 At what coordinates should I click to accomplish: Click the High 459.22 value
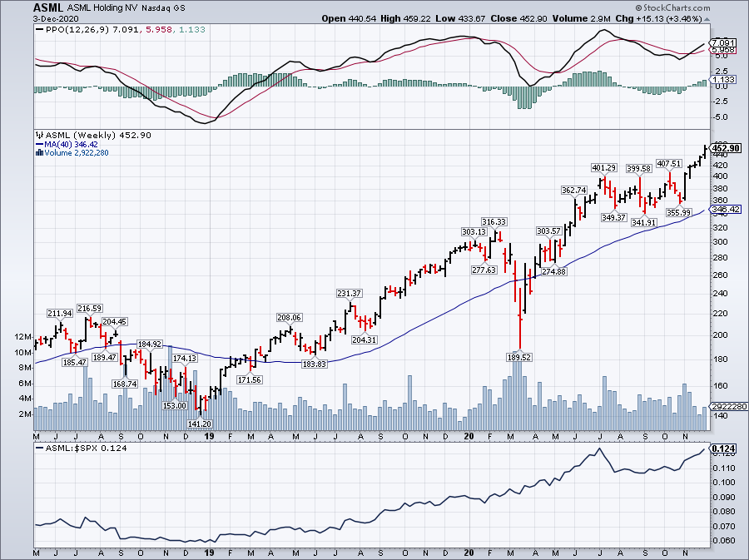tap(405, 18)
